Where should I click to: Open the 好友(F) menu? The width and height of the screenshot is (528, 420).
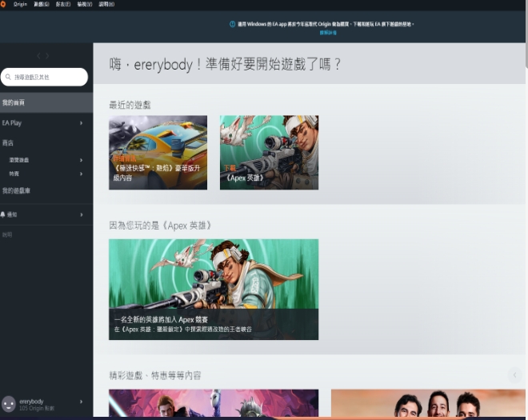point(63,4)
